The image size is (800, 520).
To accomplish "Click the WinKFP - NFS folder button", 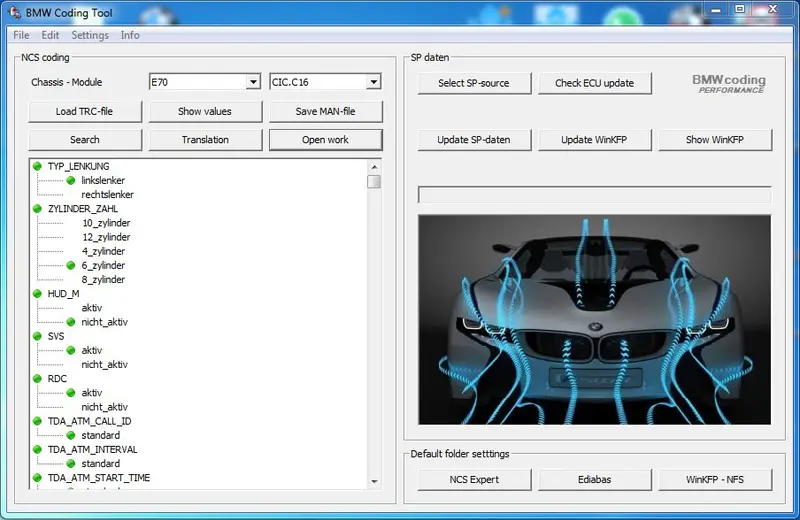I will coord(715,480).
